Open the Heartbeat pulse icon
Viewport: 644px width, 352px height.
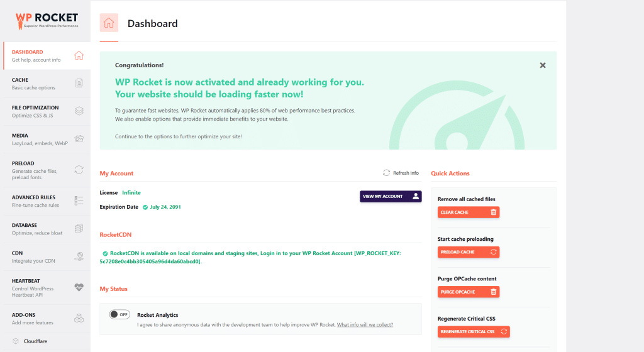click(x=79, y=287)
